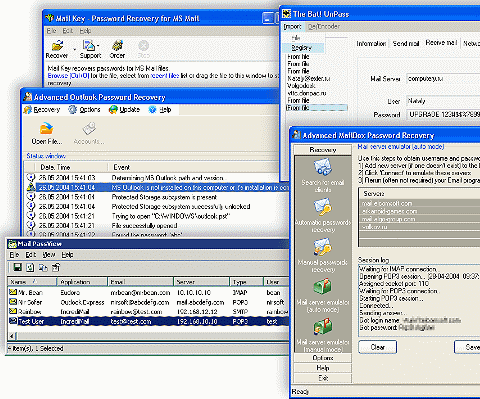
Task: Open the Import menu in The Bat! UnPass
Action: (292, 27)
